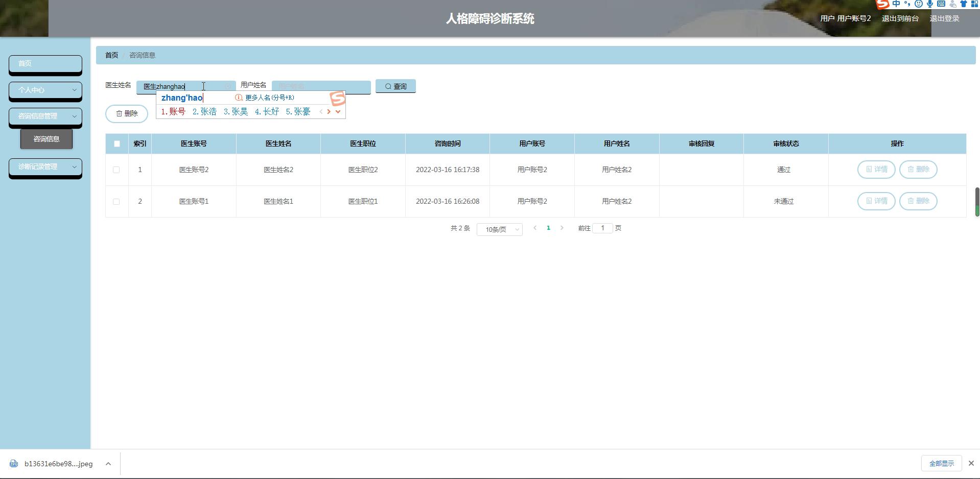Open the 首页 sidebar menu item
Screen dimensions: 980x479
tap(45, 63)
